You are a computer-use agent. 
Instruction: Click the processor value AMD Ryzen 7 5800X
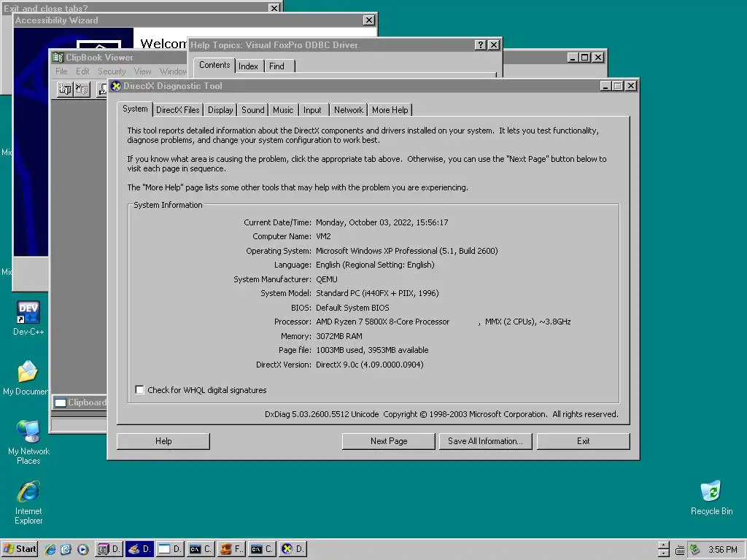382,322
